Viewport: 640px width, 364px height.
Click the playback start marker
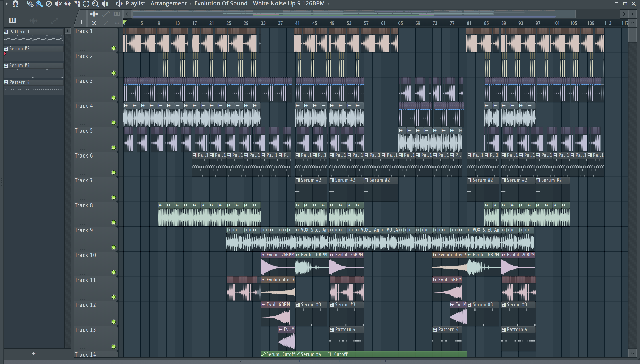pos(125,22)
